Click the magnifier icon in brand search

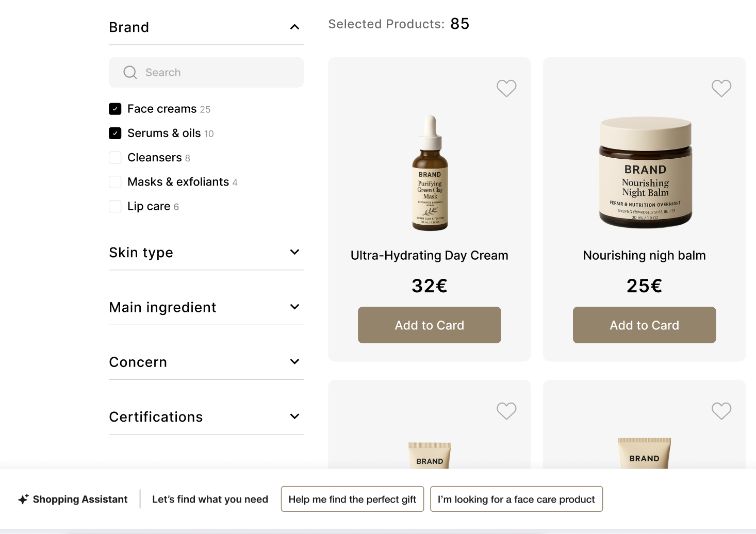click(130, 73)
